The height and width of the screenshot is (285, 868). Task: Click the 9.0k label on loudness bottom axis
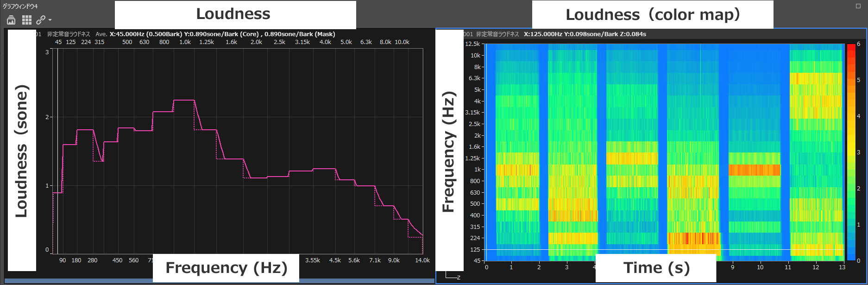pos(394,260)
